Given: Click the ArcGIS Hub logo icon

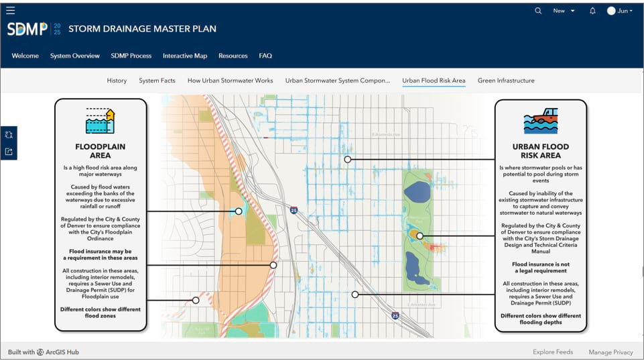Looking at the screenshot, I should [40, 352].
